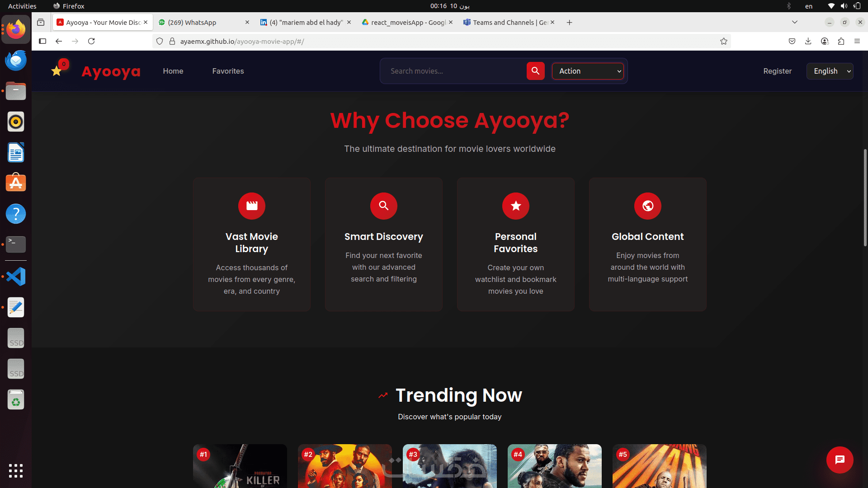Screen dimensions: 868x488
Task: Click the Register link
Action: 777,71
